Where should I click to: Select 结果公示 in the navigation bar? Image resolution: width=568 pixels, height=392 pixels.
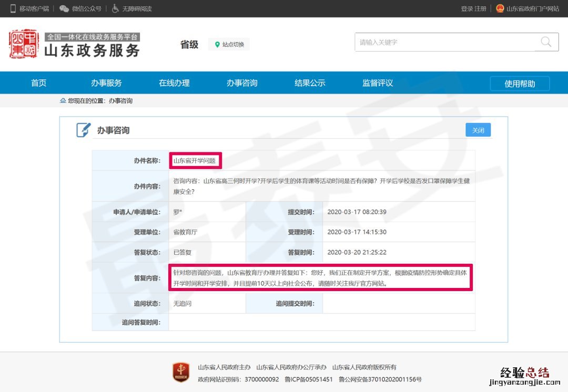(310, 83)
